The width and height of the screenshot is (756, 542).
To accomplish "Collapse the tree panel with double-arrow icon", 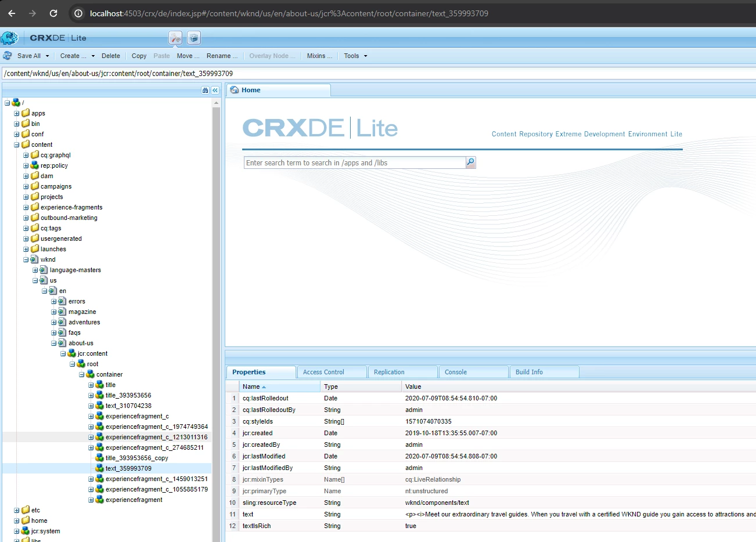I will coord(215,90).
